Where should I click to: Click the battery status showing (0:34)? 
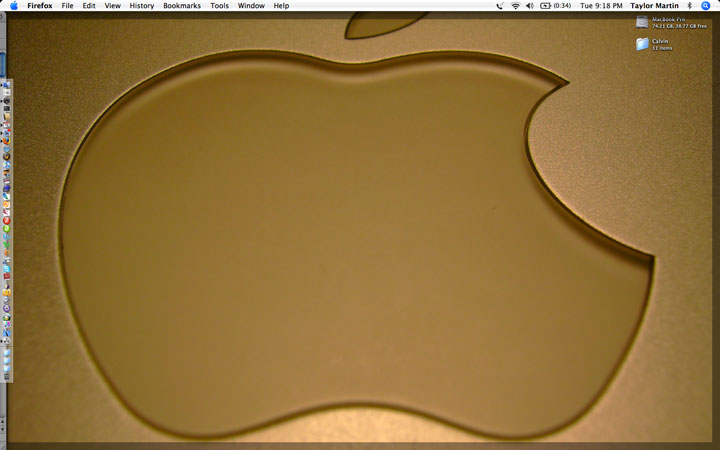[x=556, y=6]
